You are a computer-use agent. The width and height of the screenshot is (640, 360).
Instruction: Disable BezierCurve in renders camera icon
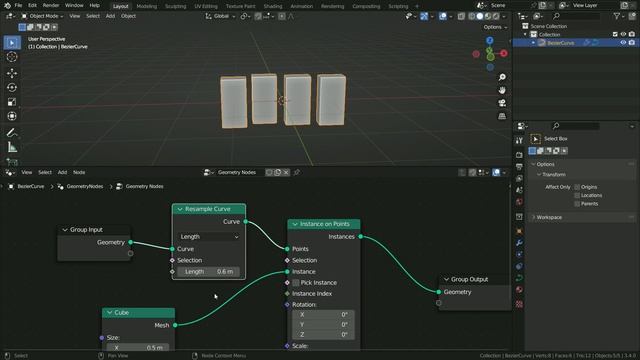[x=632, y=42]
